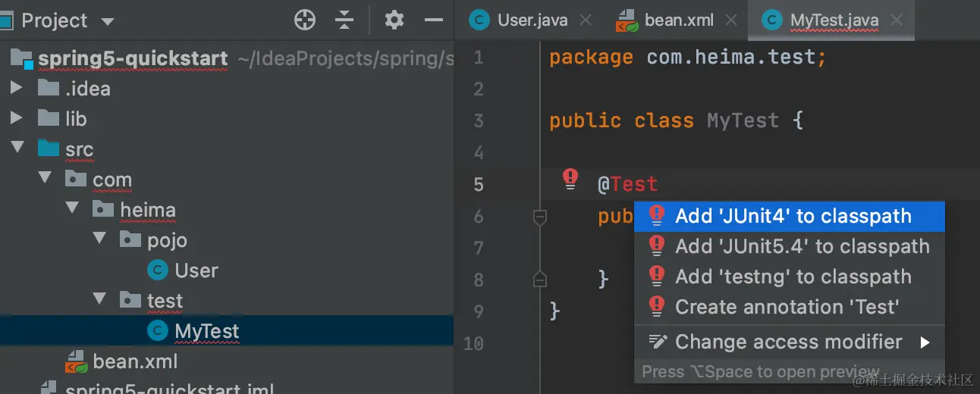980x394 pixels.
Task: Expand the lib folder
Action: [17, 119]
